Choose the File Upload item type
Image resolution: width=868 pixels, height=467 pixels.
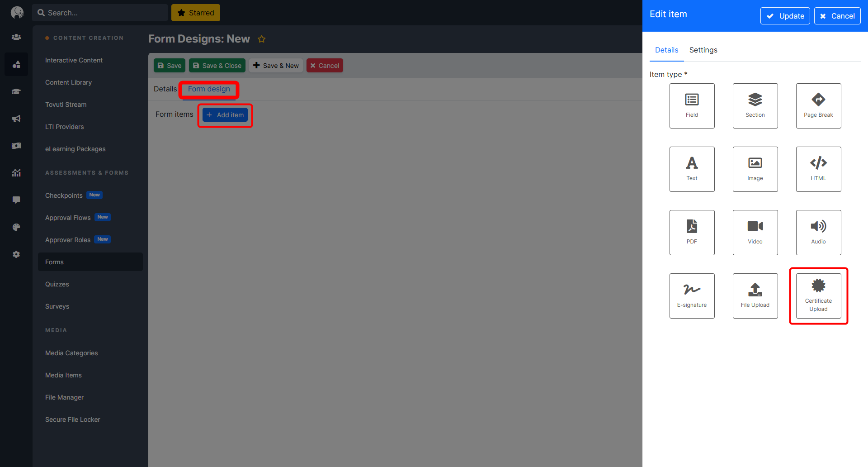755,296
